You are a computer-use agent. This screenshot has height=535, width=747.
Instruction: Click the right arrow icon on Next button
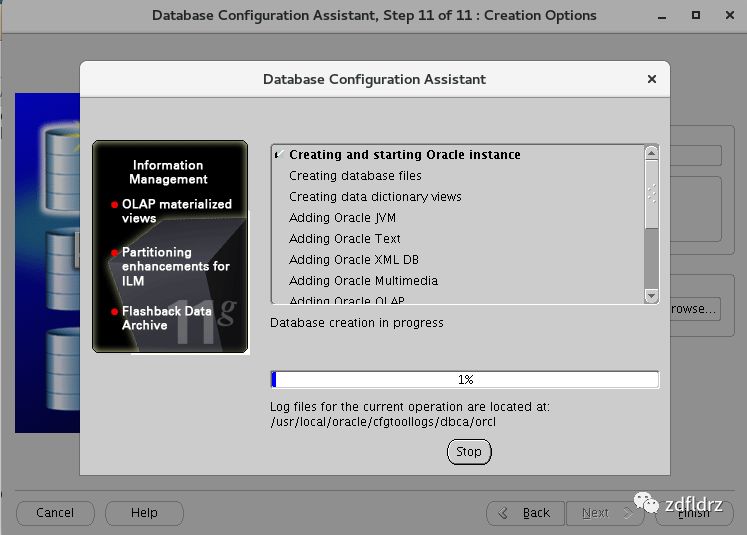pos(628,513)
